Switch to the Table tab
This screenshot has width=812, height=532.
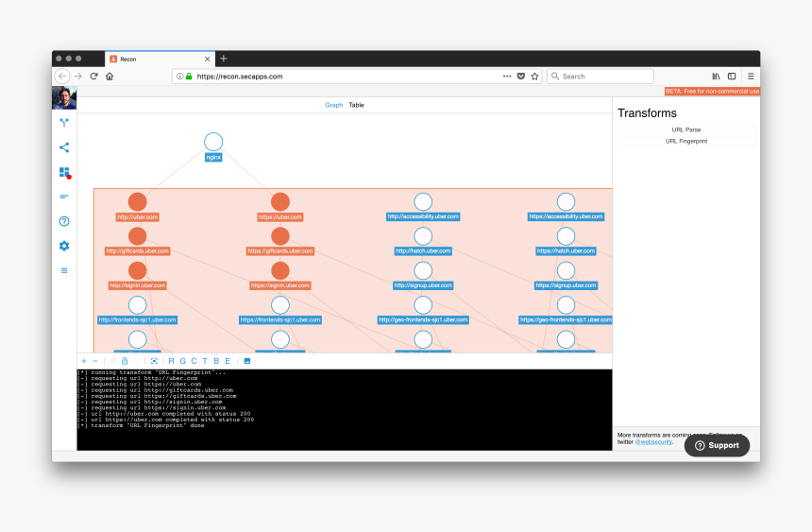356,105
